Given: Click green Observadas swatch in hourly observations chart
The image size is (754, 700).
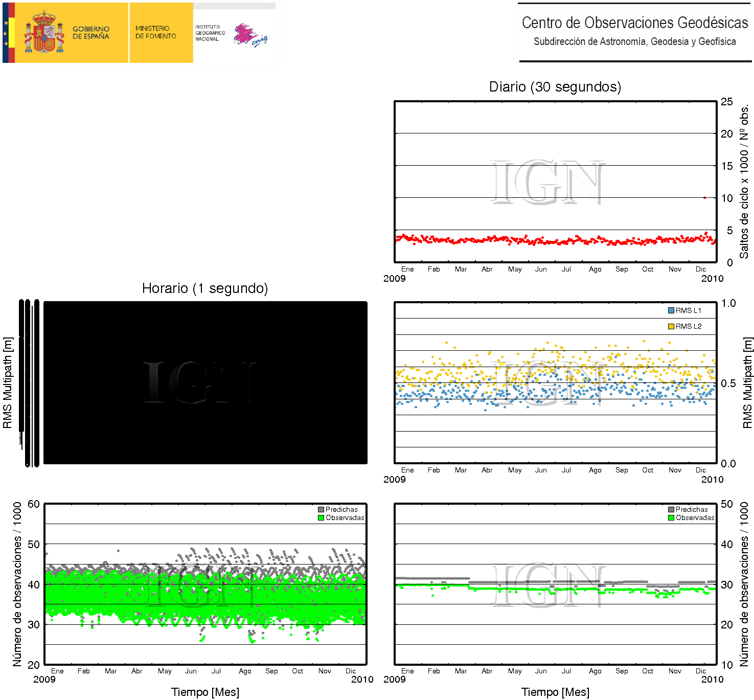Looking at the screenshot, I should tap(321, 517).
